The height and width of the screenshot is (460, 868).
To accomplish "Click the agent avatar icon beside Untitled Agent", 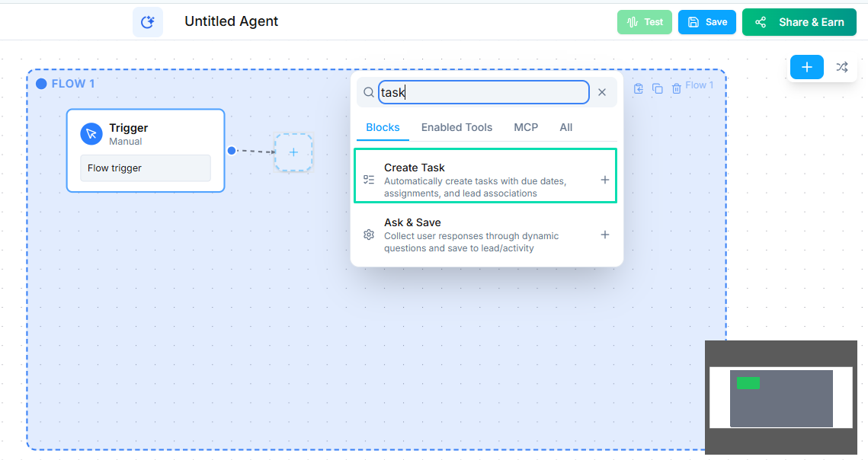I will click(x=147, y=21).
